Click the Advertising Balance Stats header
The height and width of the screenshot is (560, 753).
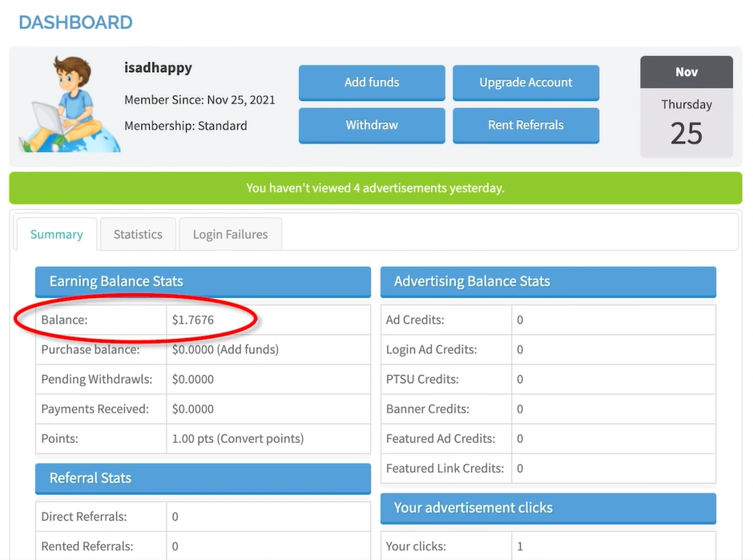548,281
